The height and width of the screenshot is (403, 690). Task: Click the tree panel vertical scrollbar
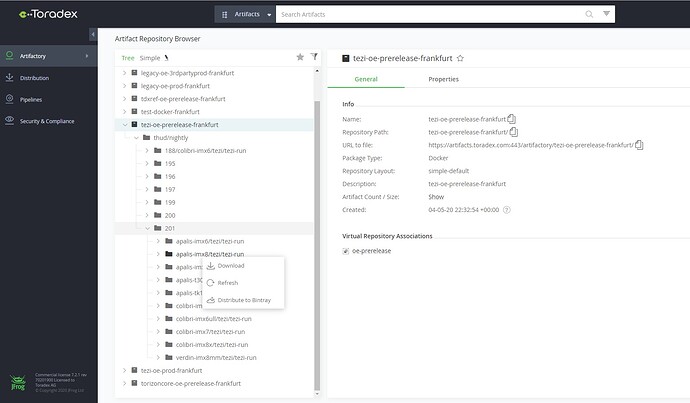pos(317,245)
